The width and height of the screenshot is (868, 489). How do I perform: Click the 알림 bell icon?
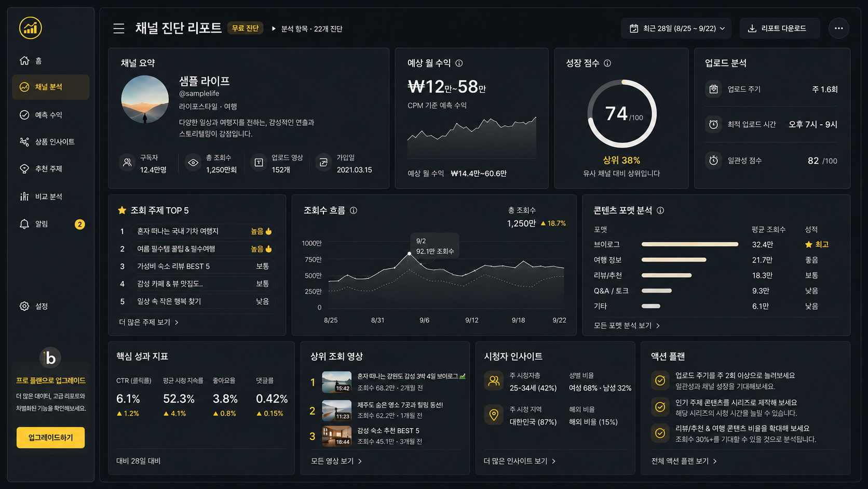24,224
